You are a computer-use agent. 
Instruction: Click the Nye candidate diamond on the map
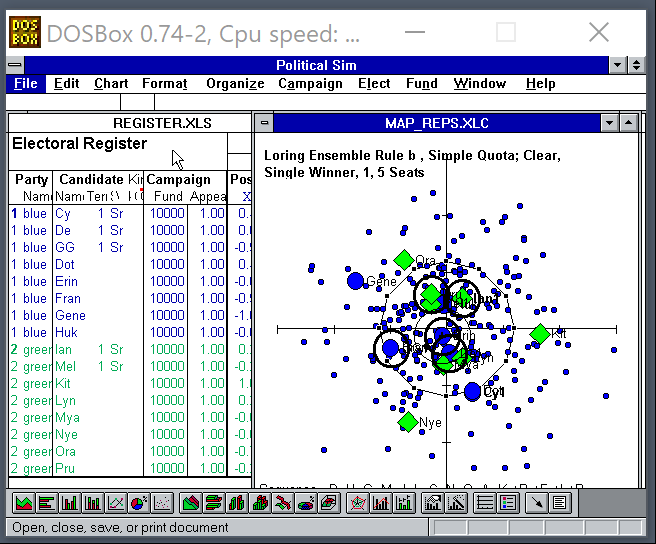pyautogui.click(x=408, y=422)
